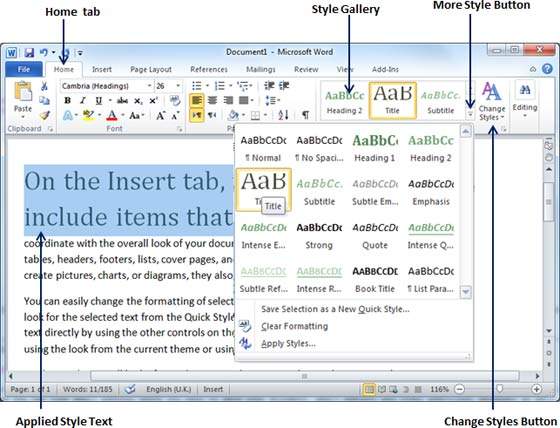Click the zoom slider handle in status bar
The width and height of the screenshot is (560, 428).
click(499, 389)
